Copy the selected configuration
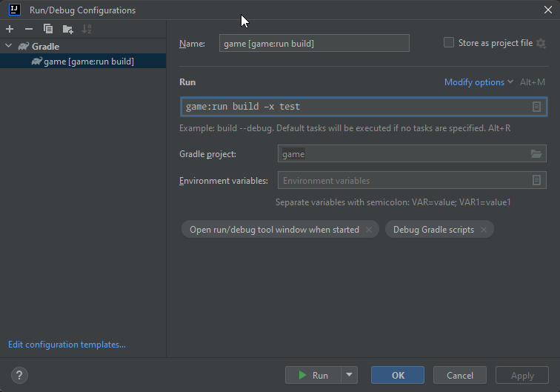The width and height of the screenshot is (560, 392). click(x=48, y=29)
